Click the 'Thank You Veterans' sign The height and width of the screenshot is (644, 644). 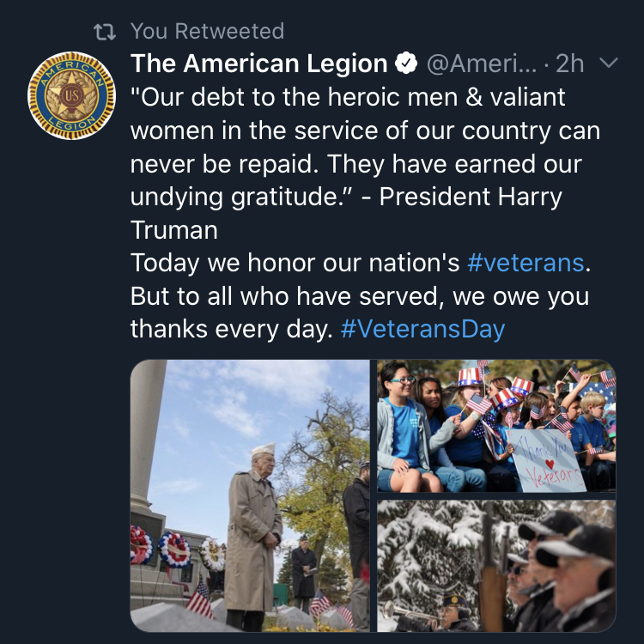(545, 460)
